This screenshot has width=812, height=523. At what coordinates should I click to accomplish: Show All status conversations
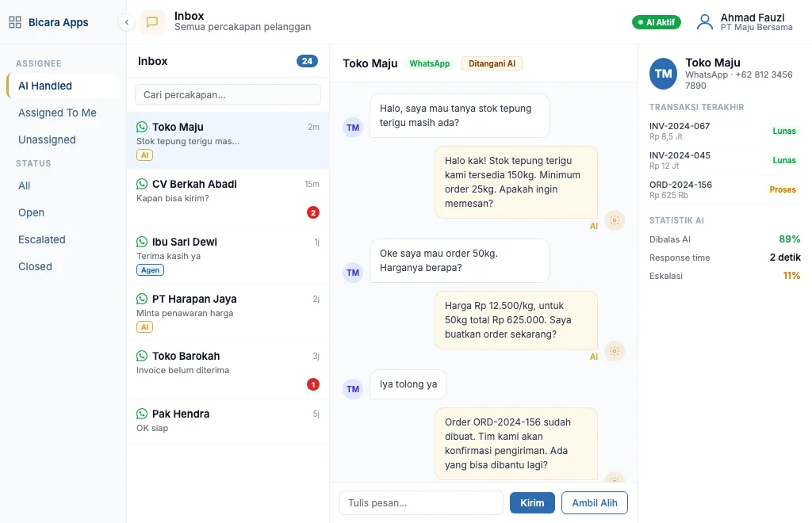63,185
